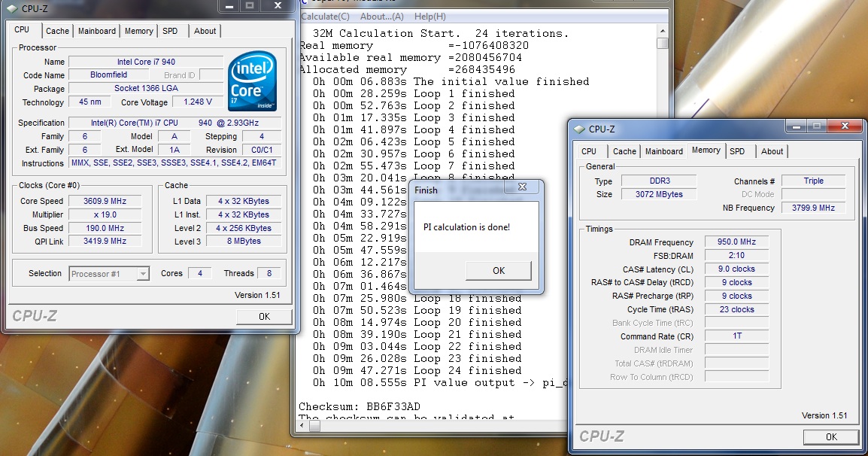Image resolution: width=868 pixels, height=456 pixels.
Task: Click the Multiplier x 19.0 value
Action: 105,214
